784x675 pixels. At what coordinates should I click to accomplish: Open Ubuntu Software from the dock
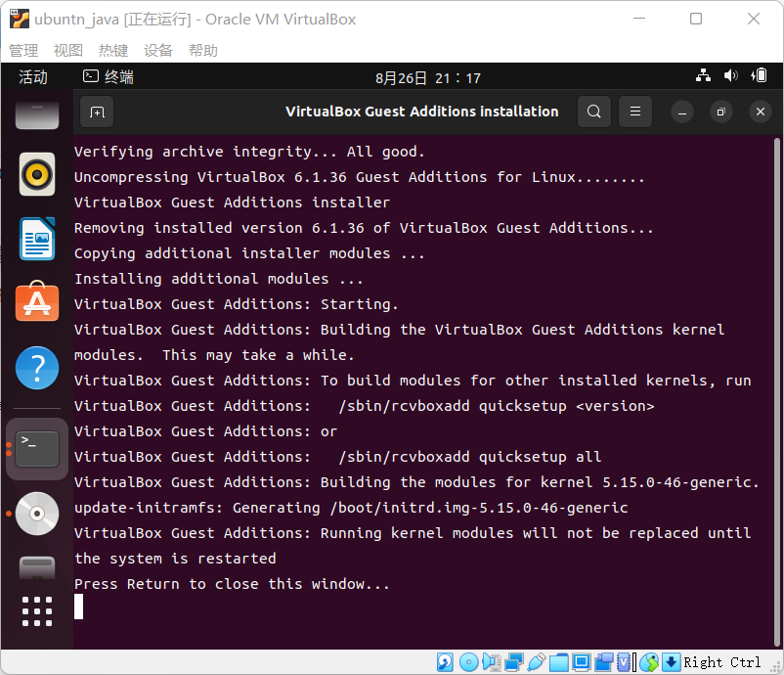pyautogui.click(x=37, y=301)
